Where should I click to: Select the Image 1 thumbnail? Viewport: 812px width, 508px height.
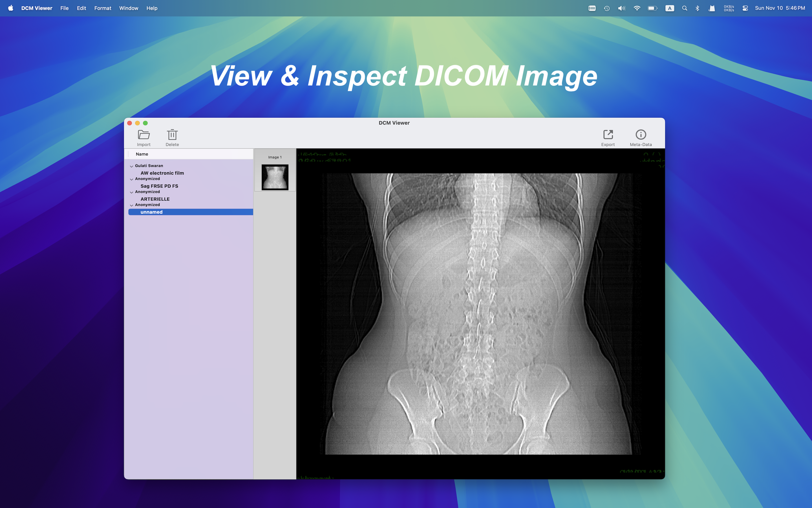click(275, 177)
